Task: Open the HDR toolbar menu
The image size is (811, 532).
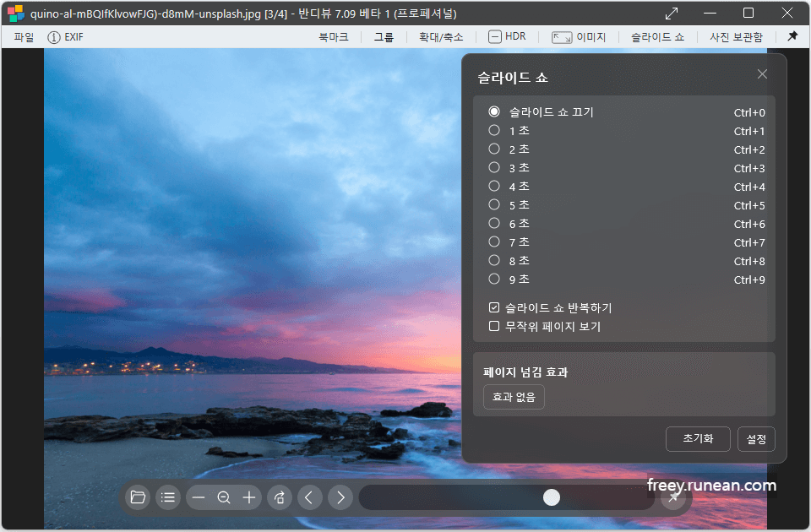Action: tap(507, 36)
